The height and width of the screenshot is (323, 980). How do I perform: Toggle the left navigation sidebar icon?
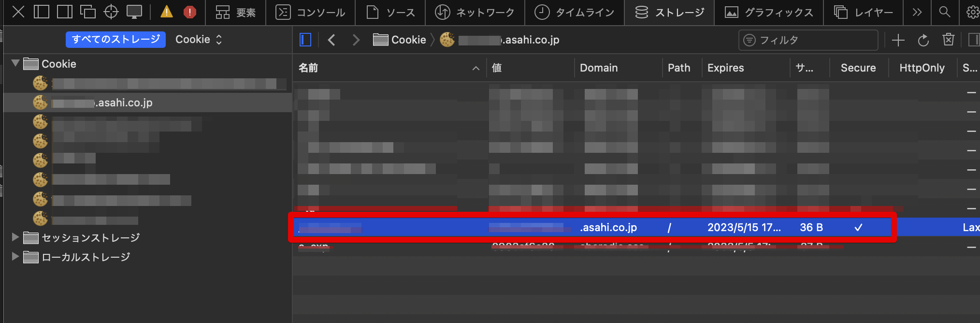(x=305, y=40)
